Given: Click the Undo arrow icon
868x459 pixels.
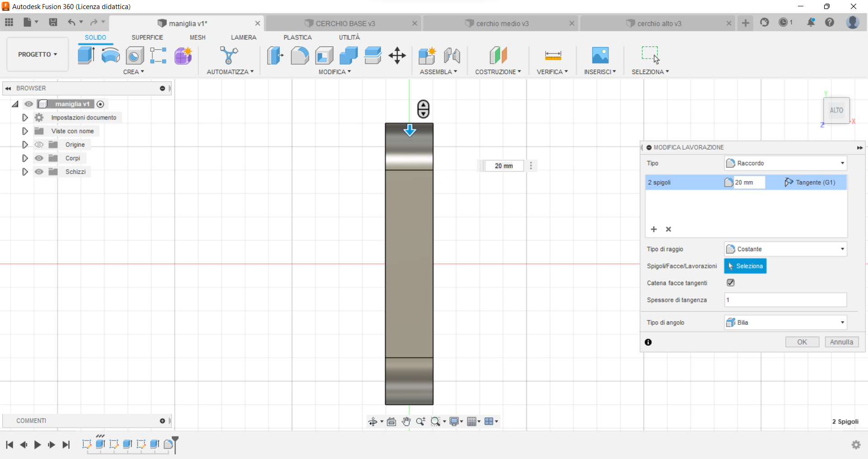Looking at the screenshot, I should (x=71, y=22).
